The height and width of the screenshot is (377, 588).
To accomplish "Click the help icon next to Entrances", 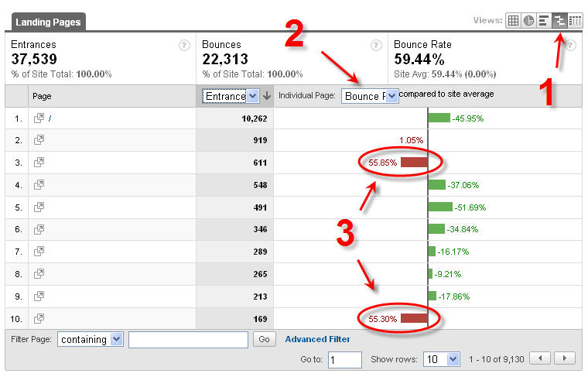I will point(184,46).
